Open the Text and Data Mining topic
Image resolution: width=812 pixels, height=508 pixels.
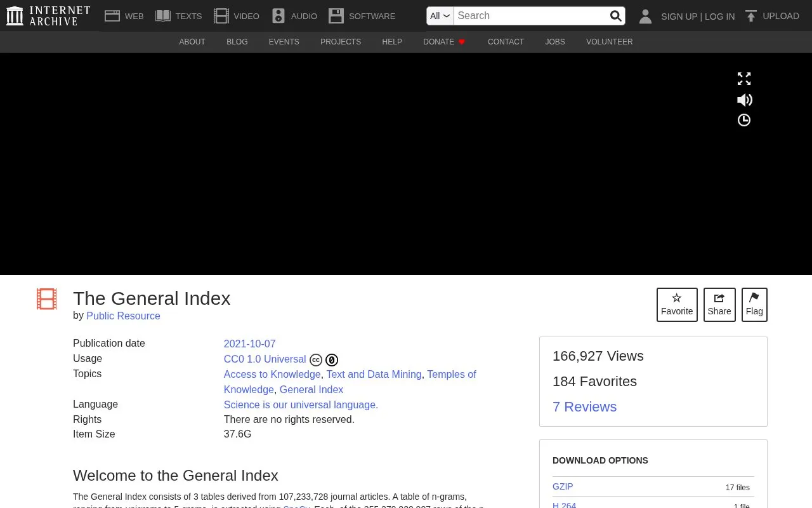pyautogui.click(x=374, y=374)
